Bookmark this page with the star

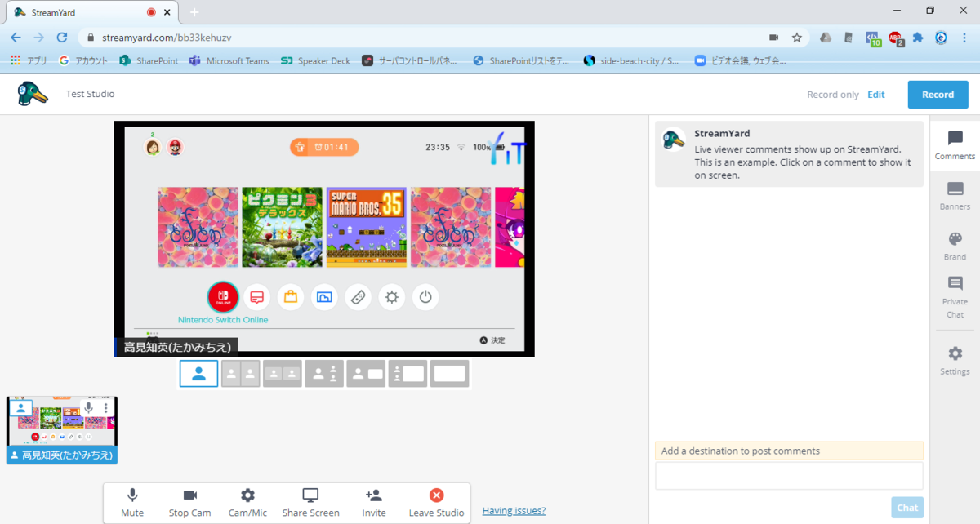[x=797, y=38]
